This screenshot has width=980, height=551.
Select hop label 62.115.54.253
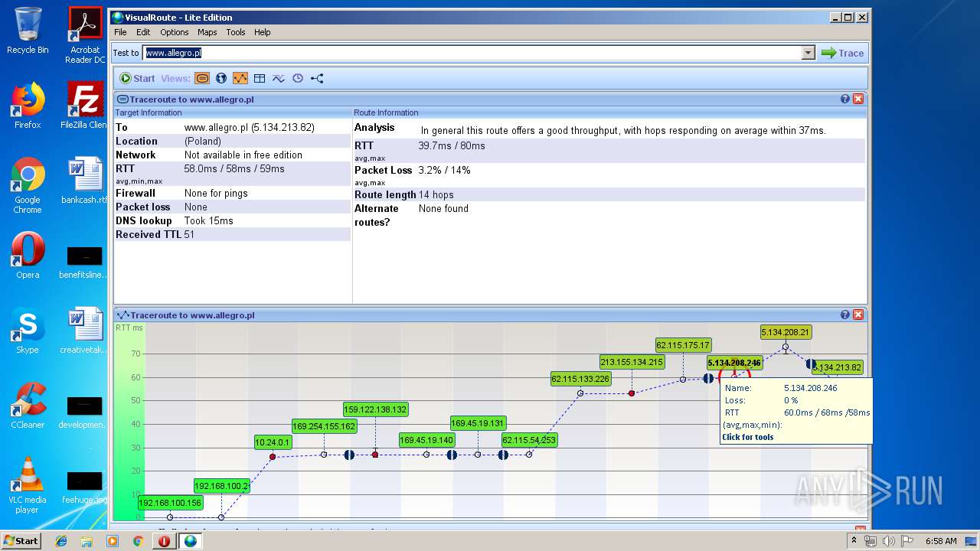pos(529,440)
